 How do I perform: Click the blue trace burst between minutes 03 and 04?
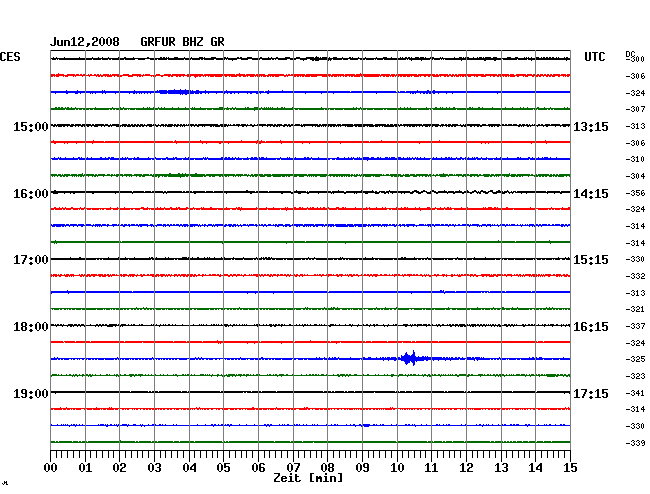174,92
